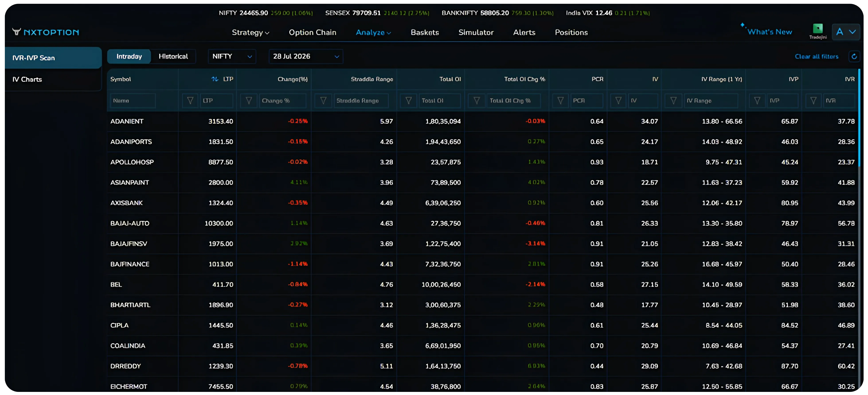Image resolution: width=868 pixels, height=395 pixels.
Task: Go to Positions
Action: pyautogui.click(x=571, y=33)
